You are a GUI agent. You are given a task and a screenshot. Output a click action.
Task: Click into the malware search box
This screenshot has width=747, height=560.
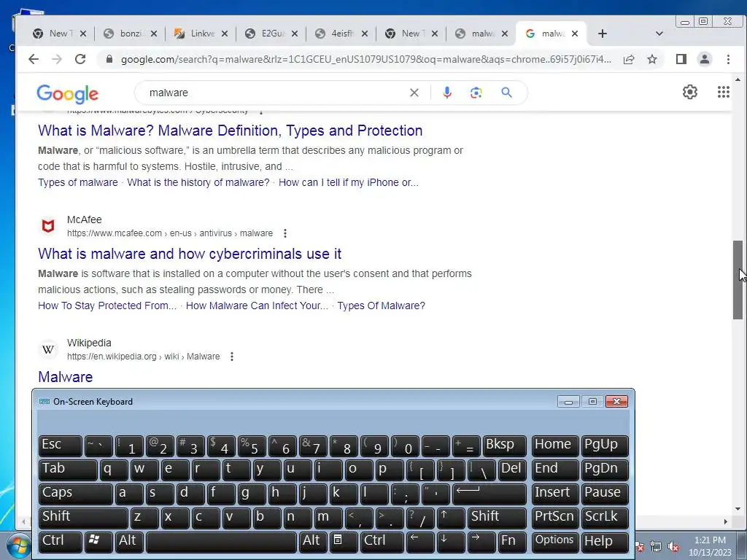coord(276,93)
